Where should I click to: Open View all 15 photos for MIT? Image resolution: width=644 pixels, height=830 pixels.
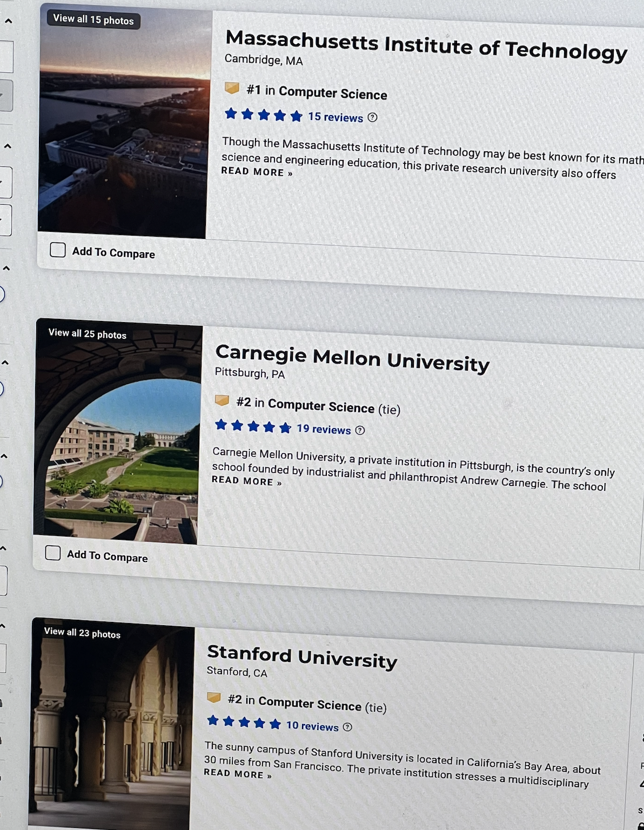(x=93, y=19)
